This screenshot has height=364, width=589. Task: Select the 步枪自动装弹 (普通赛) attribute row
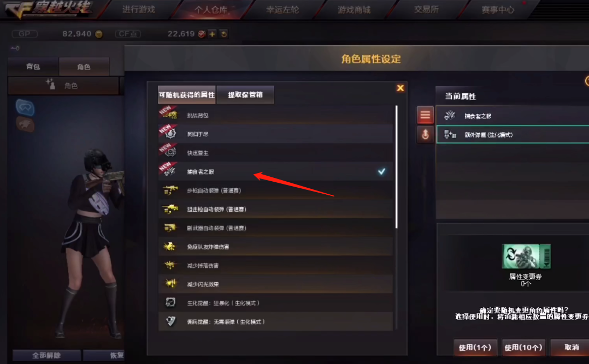pos(276,190)
